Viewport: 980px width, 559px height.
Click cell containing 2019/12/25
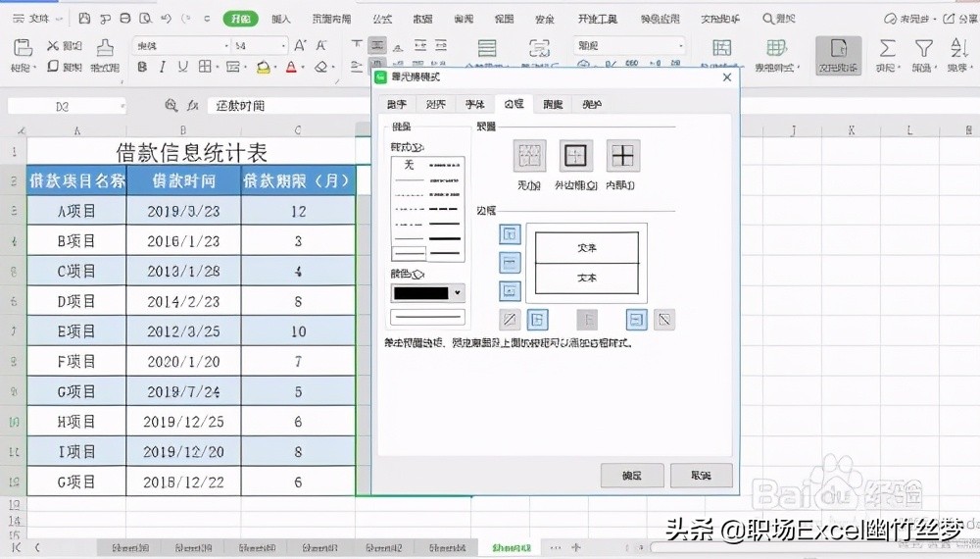[x=183, y=422]
